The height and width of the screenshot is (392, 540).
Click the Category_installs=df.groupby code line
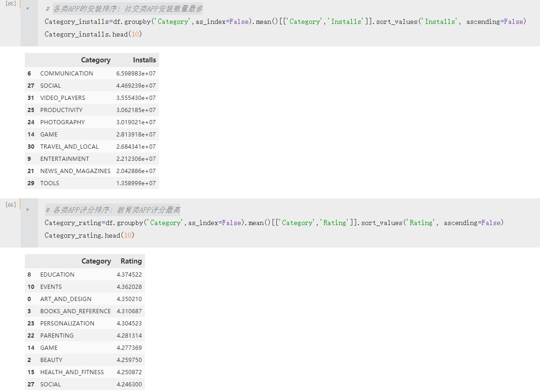tap(286, 22)
